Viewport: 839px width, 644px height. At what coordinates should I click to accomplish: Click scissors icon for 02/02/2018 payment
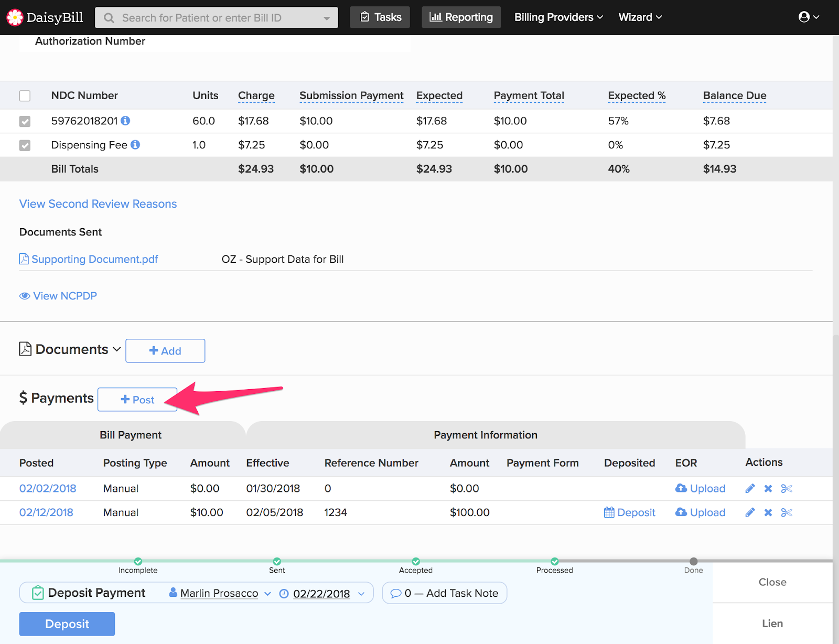[x=787, y=489]
